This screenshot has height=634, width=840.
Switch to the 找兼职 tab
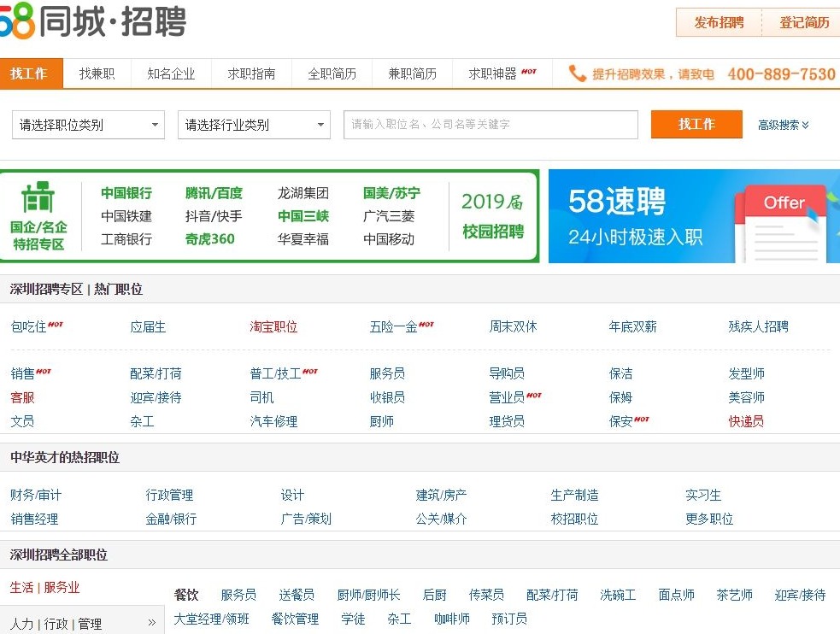point(97,73)
